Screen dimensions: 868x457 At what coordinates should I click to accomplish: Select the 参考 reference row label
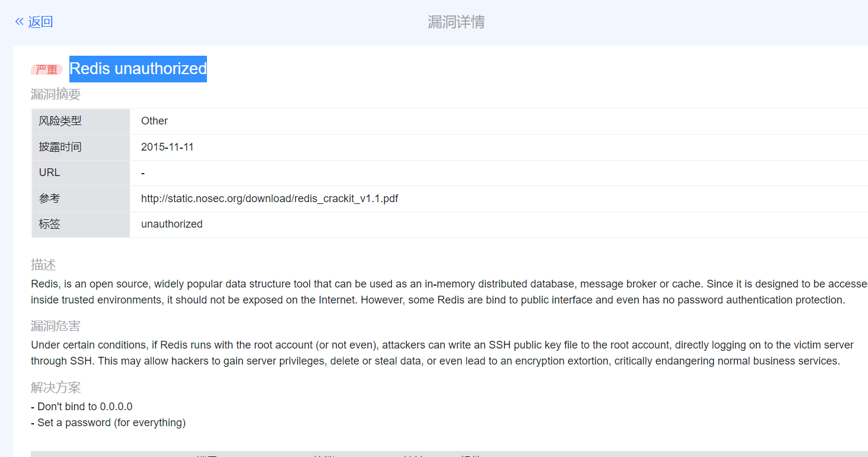pos(49,199)
